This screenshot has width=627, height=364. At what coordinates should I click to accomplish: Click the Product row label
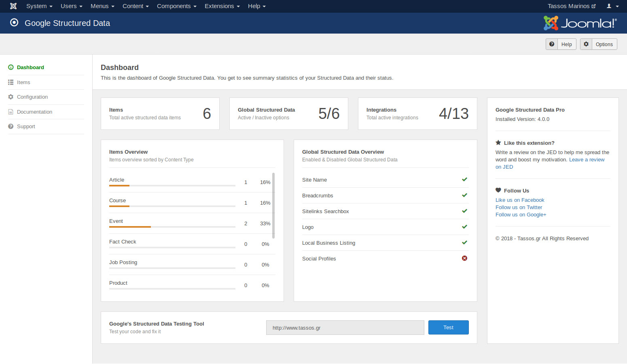point(118,283)
